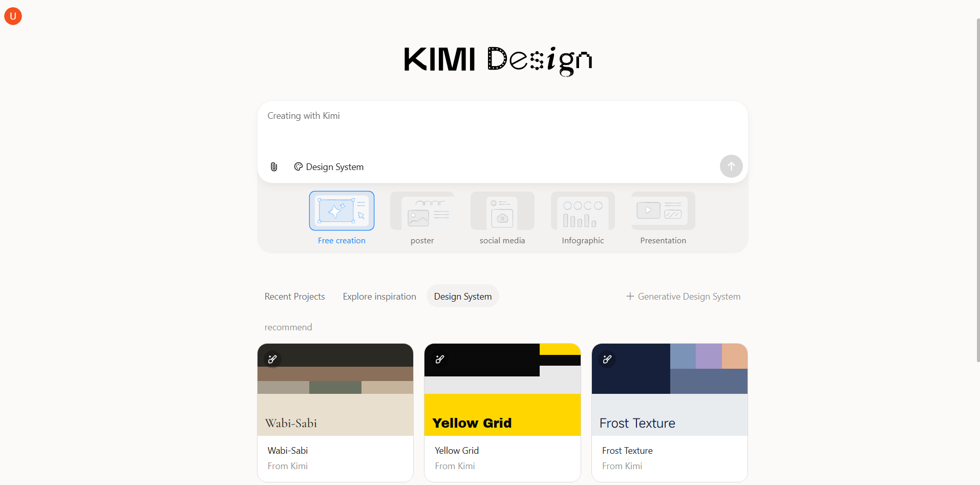Image resolution: width=980 pixels, height=485 pixels.
Task: Click the send arrow button
Action: [731, 166]
